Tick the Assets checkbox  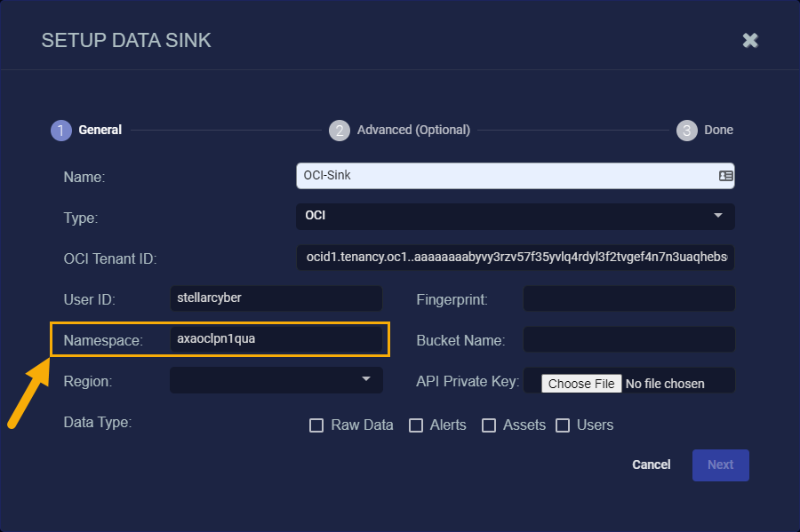[489, 425]
